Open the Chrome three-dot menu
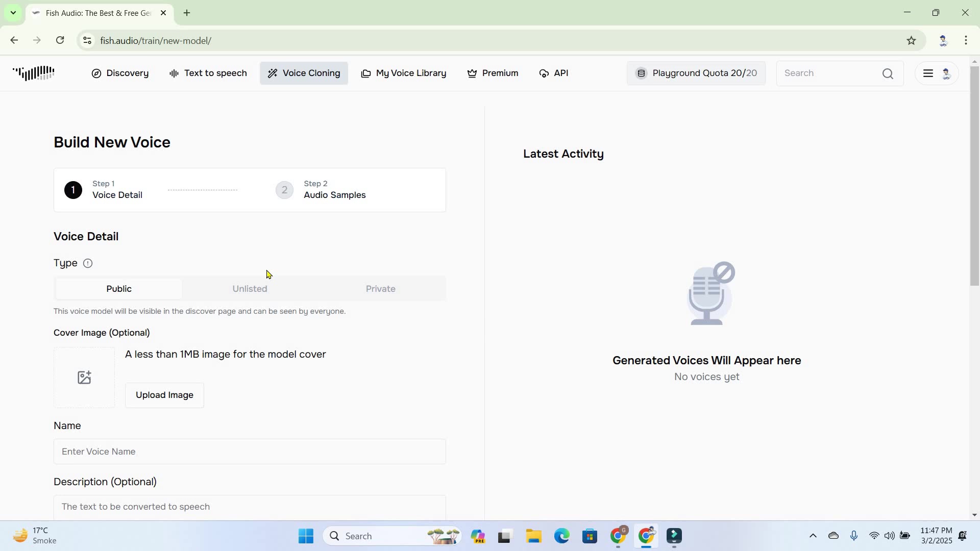 [x=966, y=40]
